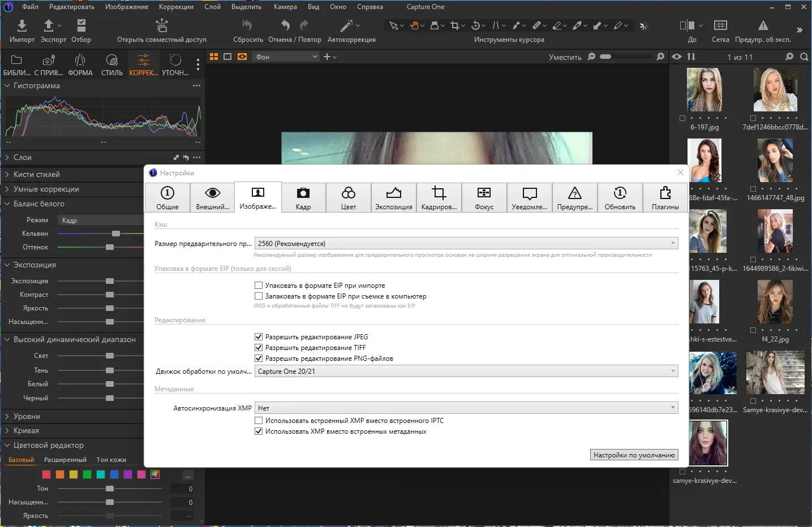Image resolution: width=812 pixels, height=527 pixels.
Task: Enable Упаковать в формате EIP при импорте
Action: pos(259,286)
